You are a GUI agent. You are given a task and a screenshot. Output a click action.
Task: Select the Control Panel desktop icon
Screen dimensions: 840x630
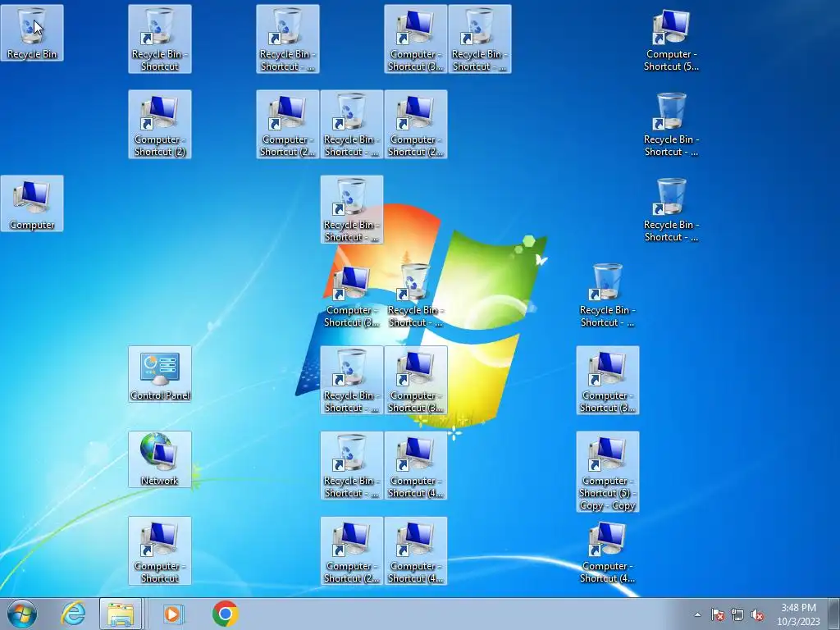160,374
